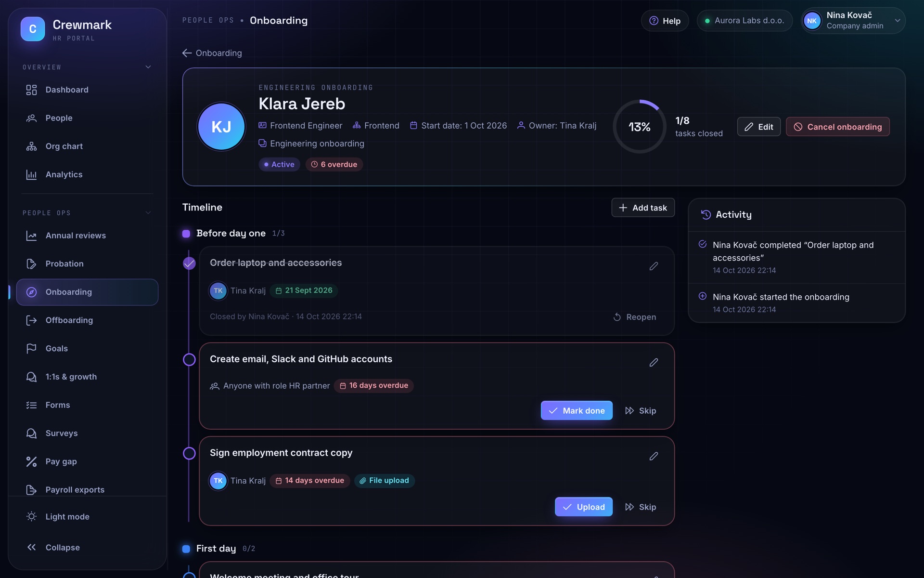Click the Probation sidebar icon
Image resolution: width=924 pixels, height=578 pixels.
click(x=31, y=263)
